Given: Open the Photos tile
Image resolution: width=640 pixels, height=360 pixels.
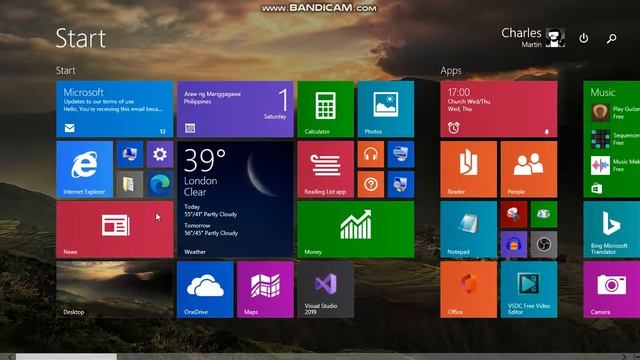Looking at the screenshot, I should tap(386, 109).
